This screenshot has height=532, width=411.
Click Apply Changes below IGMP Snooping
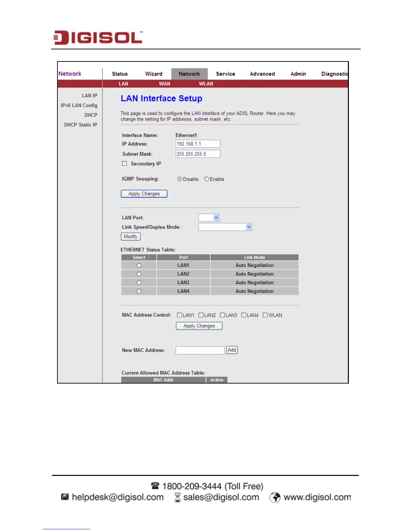tap(144, 194)
